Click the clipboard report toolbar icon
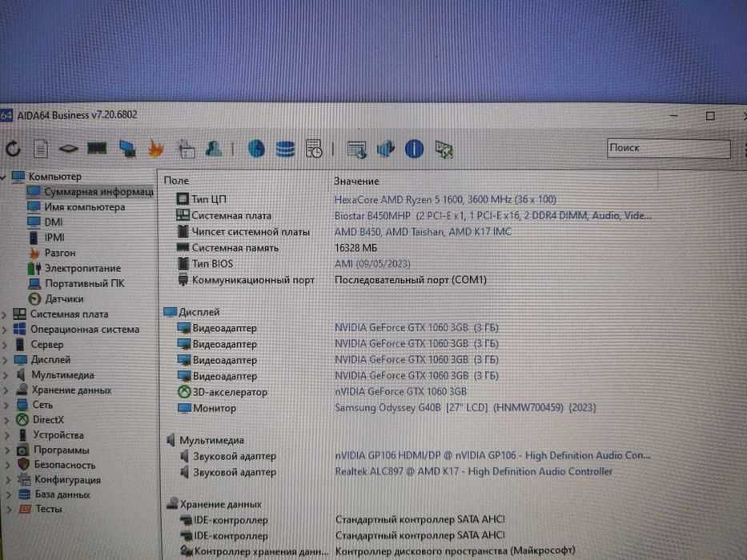 (187, 149)
